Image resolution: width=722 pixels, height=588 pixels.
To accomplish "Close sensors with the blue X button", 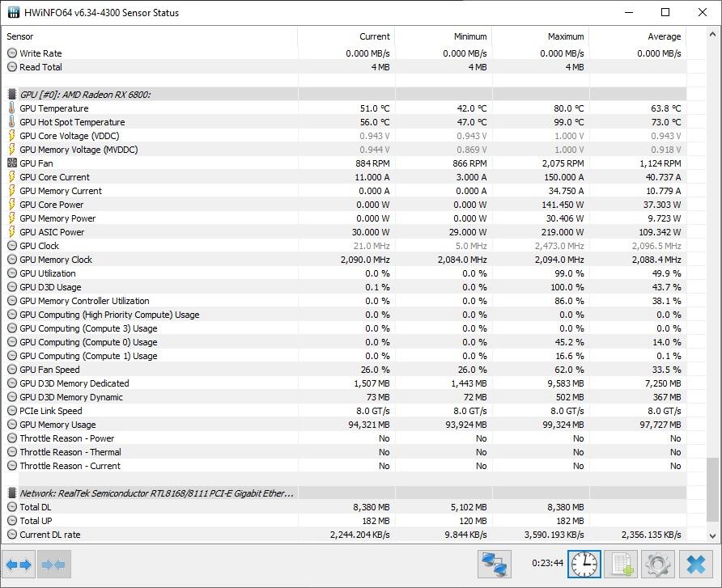I will (695, 564).
